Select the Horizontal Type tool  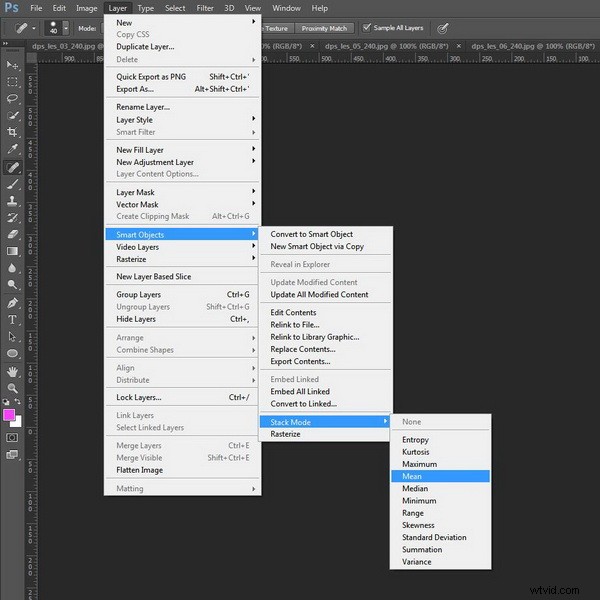(13, 320)
